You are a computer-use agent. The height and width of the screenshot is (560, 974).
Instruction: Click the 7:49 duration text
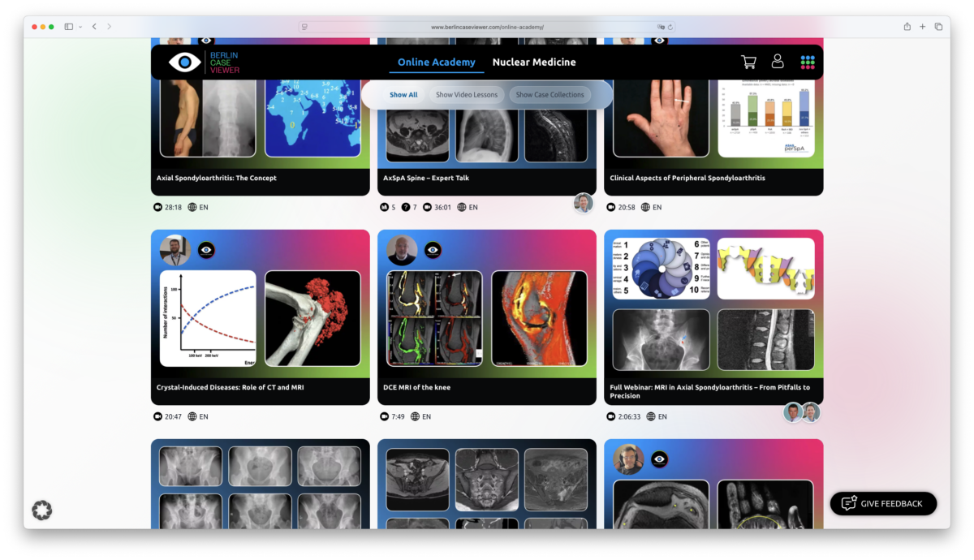pos(398,416)
